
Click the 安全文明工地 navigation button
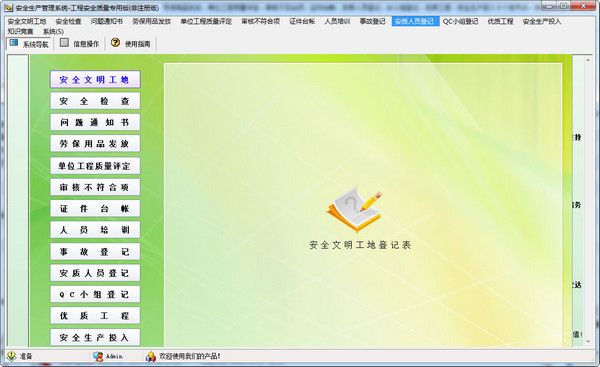tap(95, 79)
